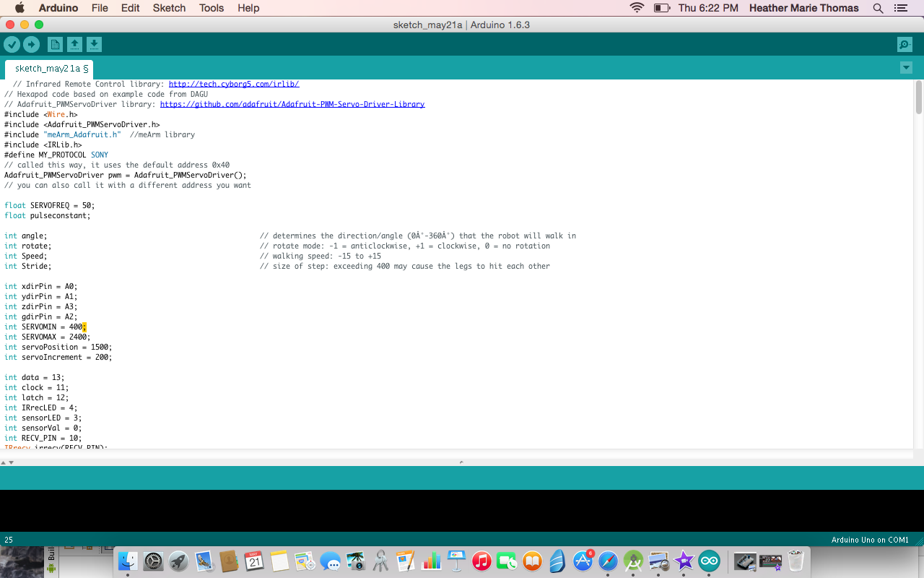The height and width of the screenshot is (578, 924).
Task: Open Keynote from the dock
Action: pyautogui.click(x=456, y=561)
